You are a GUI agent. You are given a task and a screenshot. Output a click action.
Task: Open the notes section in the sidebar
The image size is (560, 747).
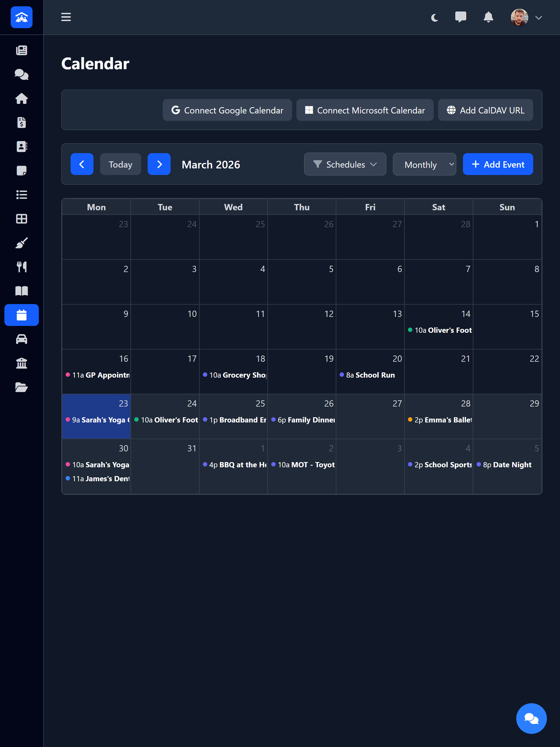click(x=22, y=171)
